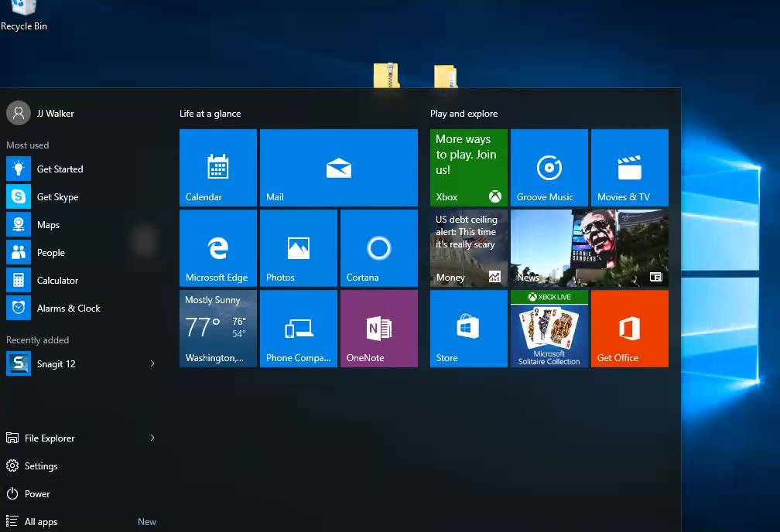The image size is (780, 532).
Task: Open the News live tile
Action: (x=590, y=248)
